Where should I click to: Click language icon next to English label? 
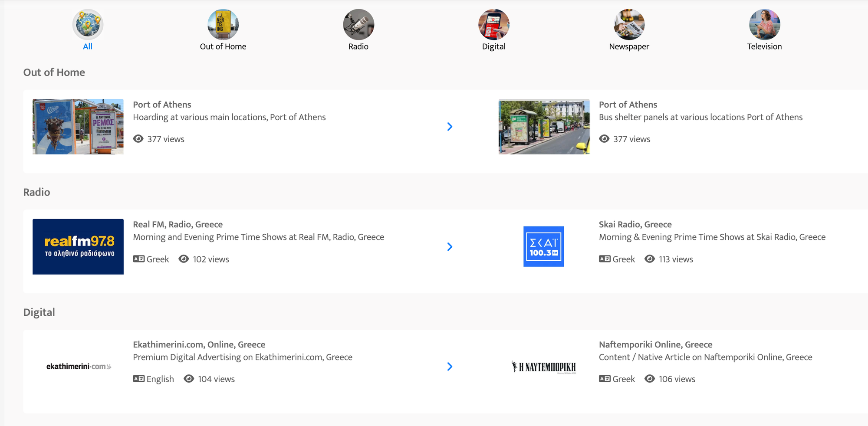[139, 379]
